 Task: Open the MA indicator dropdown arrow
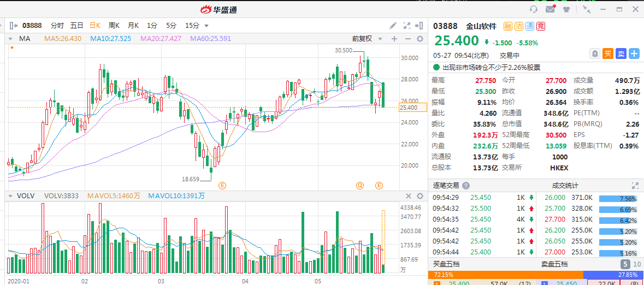pyautogui.click(x=11, y=39)
